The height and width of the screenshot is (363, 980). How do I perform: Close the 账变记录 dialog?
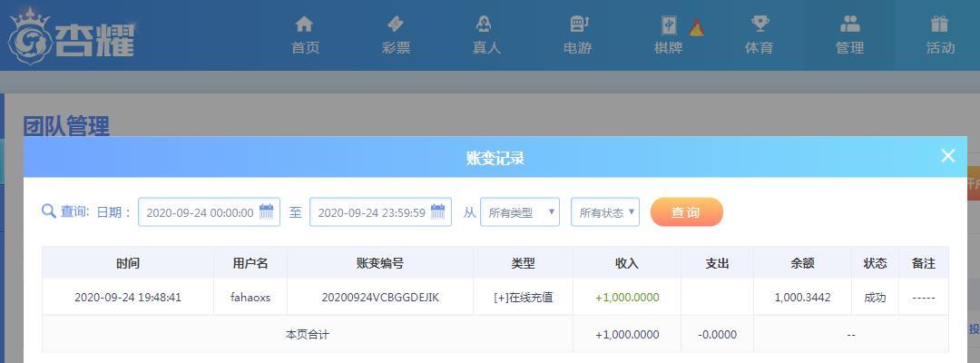(948, 155)
